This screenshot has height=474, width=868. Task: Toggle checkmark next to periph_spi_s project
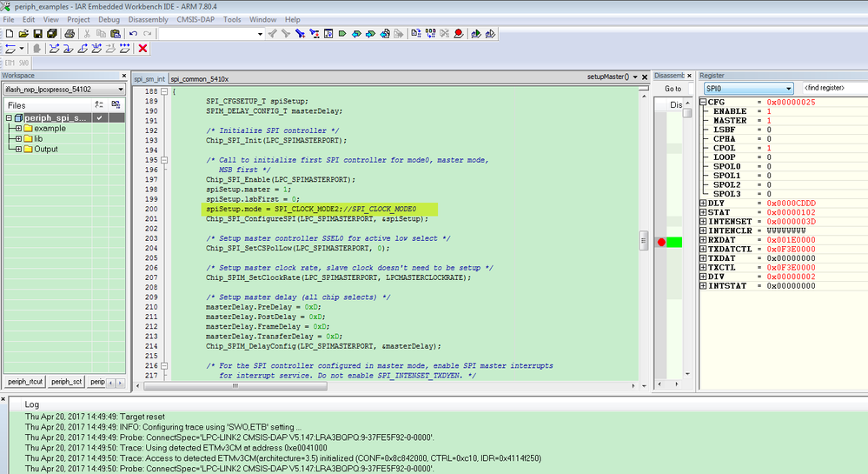tap(100, 118)
